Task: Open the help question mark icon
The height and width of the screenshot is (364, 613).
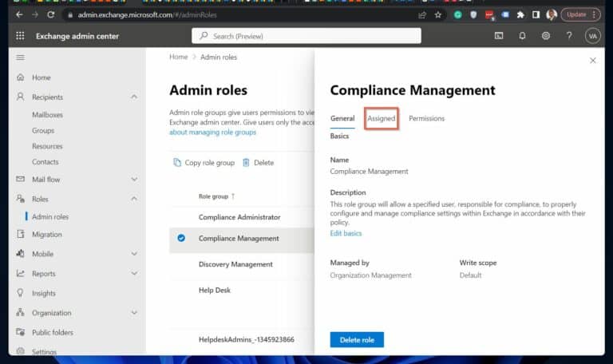Action: 569,36
